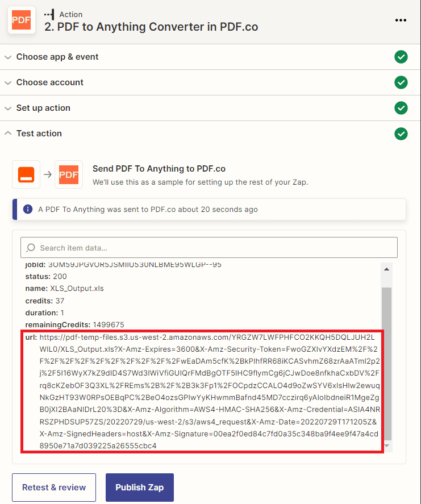This screenshot has width=421, height=504.
Task: Click the orange trigger app icon
Action: pos(26,174)
